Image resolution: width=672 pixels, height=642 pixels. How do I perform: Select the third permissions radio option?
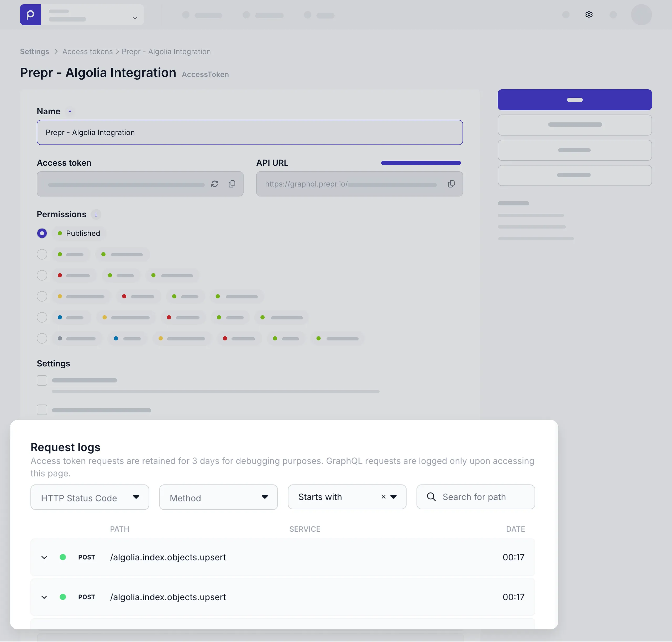(x=42, y=276)
